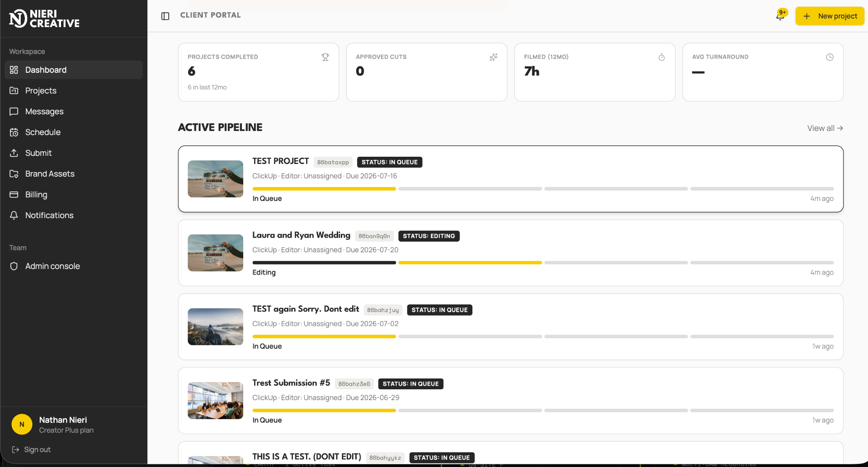Click the Nathan Nieri profile name
Image resolution: width=868 pixels, height=467 pixels.
[63, 420]
